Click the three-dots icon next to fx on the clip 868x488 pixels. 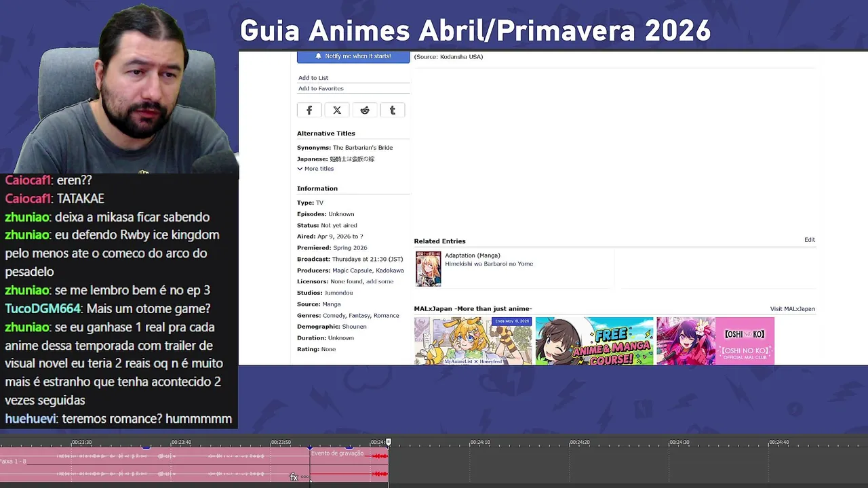tap(304, 477)
